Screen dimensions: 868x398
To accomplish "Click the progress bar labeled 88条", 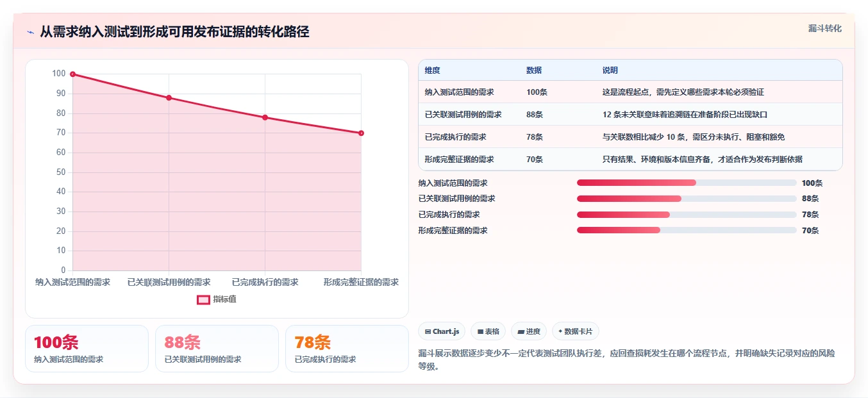I will tap(687, 199).
